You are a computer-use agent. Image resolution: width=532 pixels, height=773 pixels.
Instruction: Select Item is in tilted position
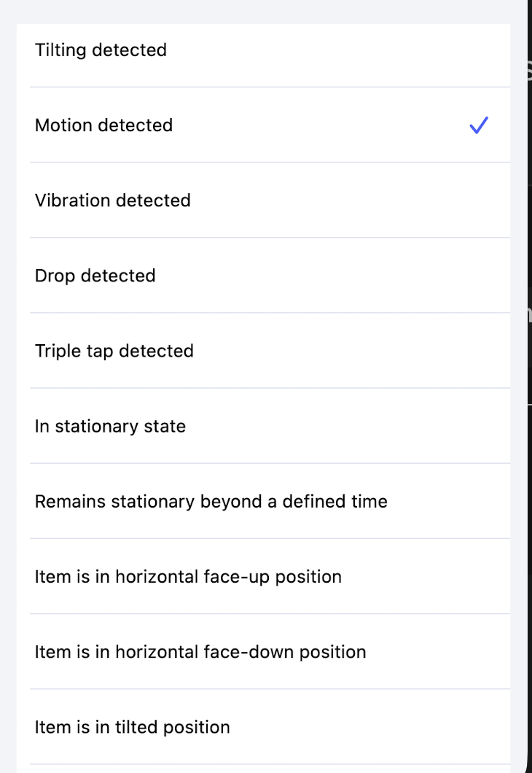(133, 727)
